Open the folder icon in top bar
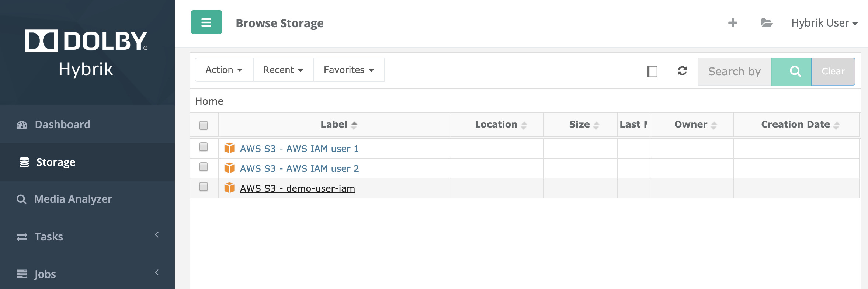This screenshot has height=289, width=868. 767,23
